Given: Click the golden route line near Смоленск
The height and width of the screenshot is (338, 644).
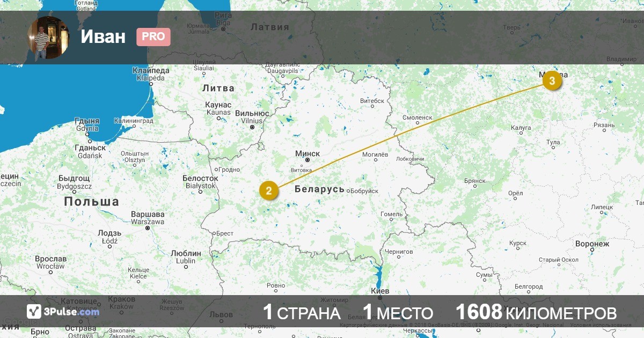Looking at the screenshot, I should [424, 125].
